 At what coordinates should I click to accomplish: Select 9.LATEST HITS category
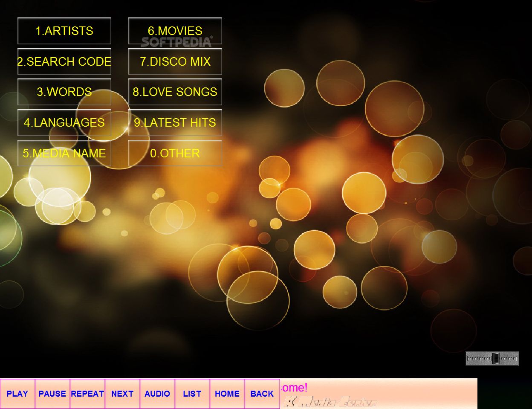pos(175,123)
